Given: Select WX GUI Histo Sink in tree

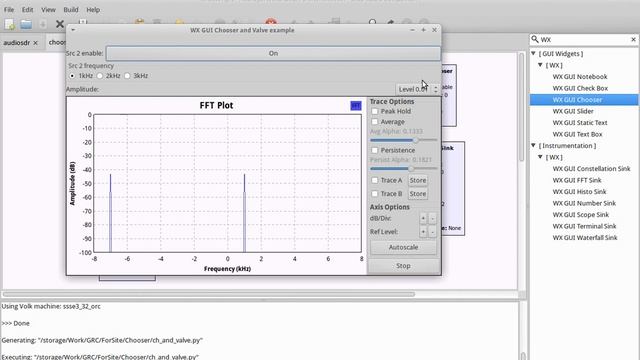Looking at the screenshot, I should 579,191.
